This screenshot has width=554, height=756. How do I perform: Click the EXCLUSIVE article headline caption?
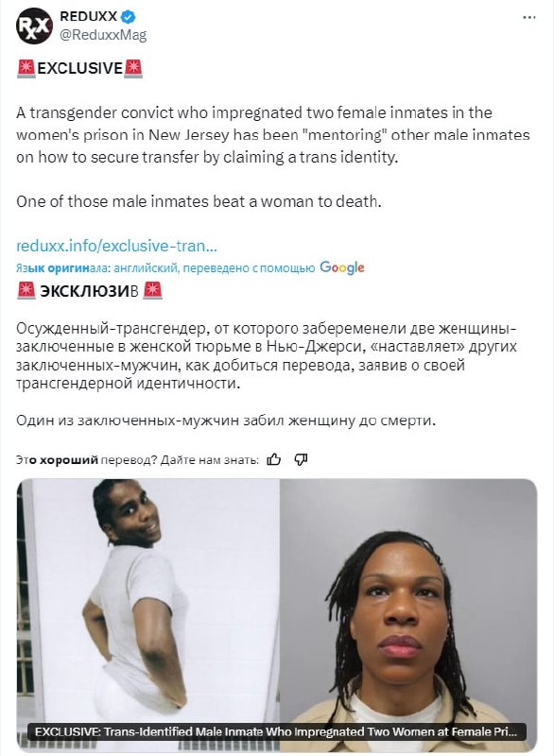tap(276, 731)
